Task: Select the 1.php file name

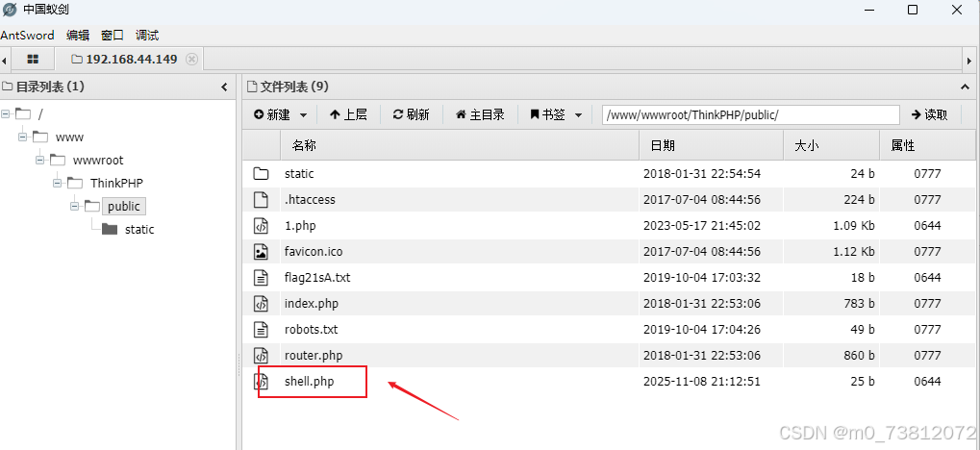Action: (x=300, y=226)
